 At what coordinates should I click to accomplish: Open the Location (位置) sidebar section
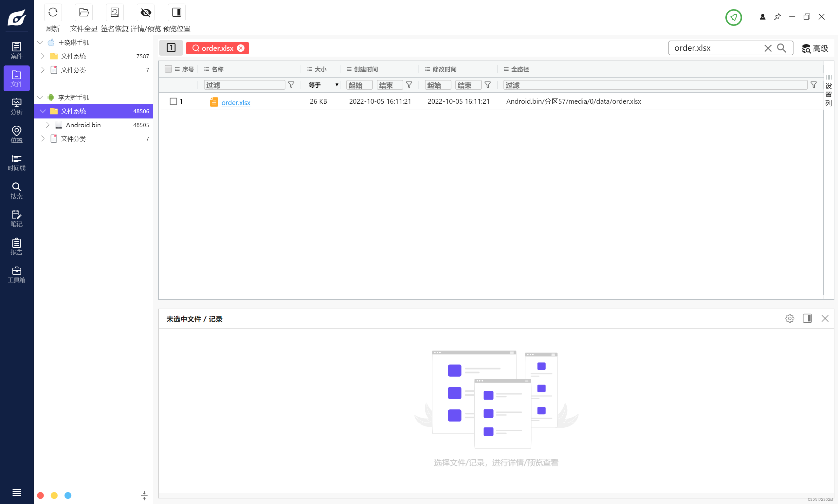tap(16, 135)
